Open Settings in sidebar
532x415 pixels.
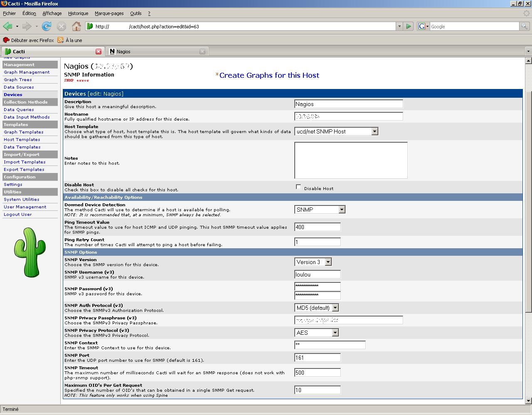pos(13,185)
